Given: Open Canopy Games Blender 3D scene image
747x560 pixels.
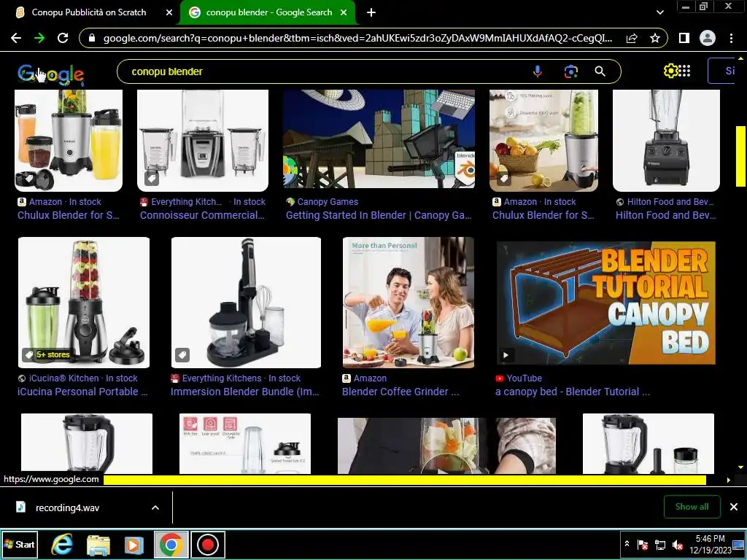Looking at the screenshot, I should (x=379, y=139).
